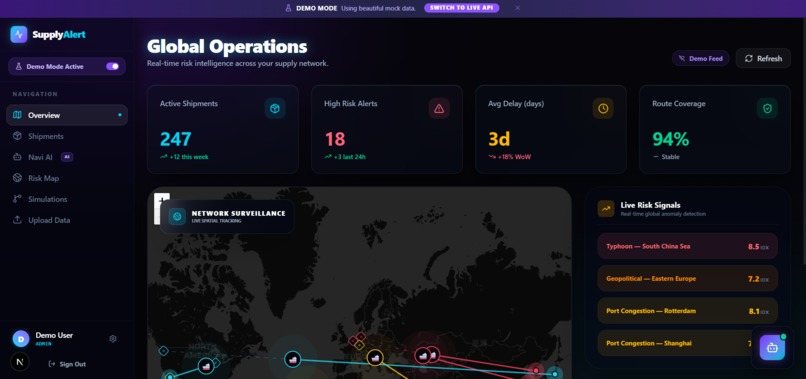Click the Shipments box icon

17,136
